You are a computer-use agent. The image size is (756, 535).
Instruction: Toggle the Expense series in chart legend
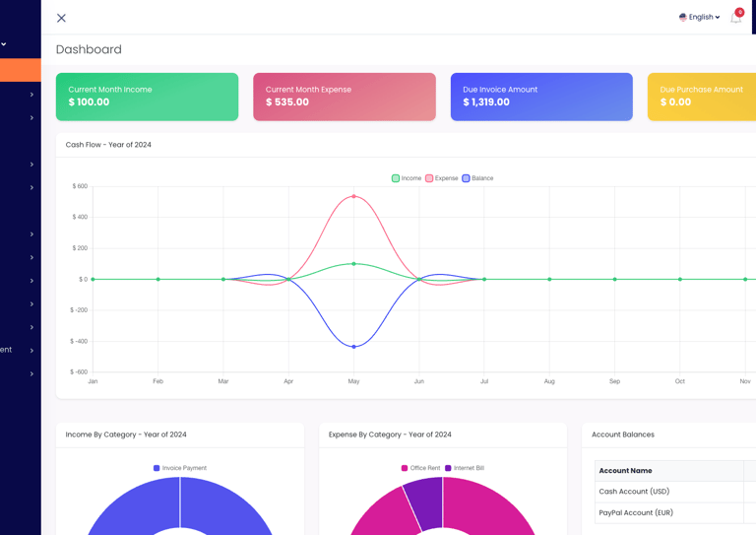click(442, 178)
